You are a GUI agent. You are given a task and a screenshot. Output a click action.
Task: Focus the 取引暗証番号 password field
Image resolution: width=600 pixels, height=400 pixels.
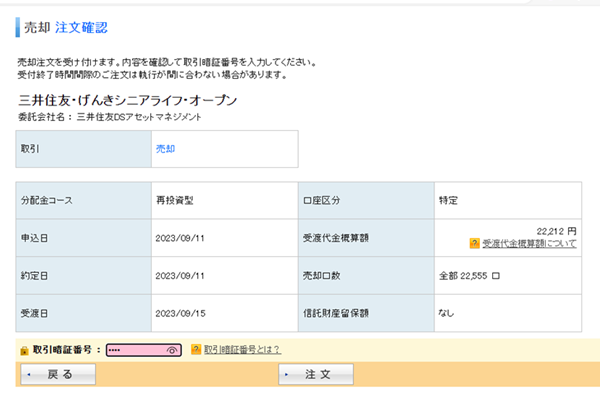pyautogui.click(x=143, y=350)
